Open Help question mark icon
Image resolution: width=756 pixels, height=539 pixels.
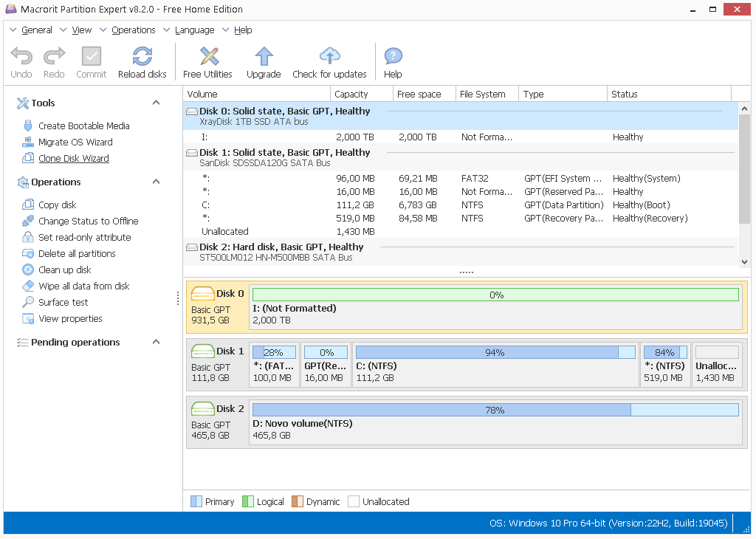point(393,56)
